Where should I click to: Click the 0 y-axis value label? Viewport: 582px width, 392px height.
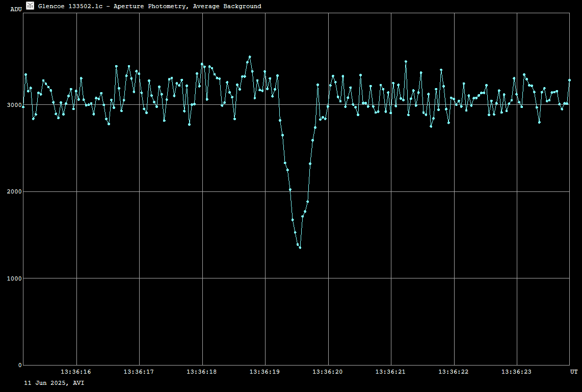click(19, 365)
